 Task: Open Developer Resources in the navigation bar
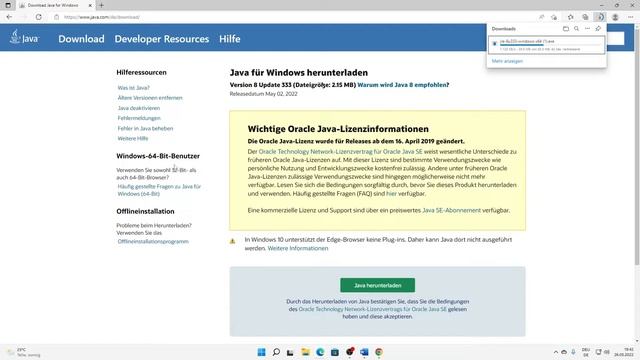(x=162, y=39)
